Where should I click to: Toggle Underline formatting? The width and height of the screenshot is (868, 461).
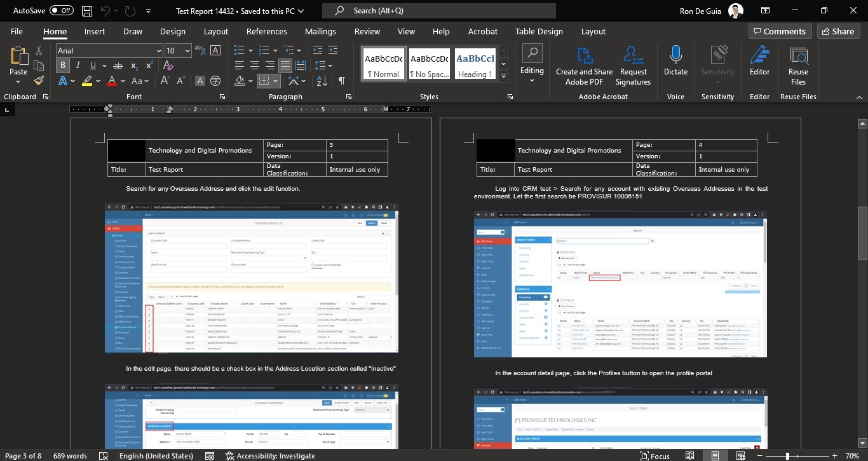pos(93,65)
